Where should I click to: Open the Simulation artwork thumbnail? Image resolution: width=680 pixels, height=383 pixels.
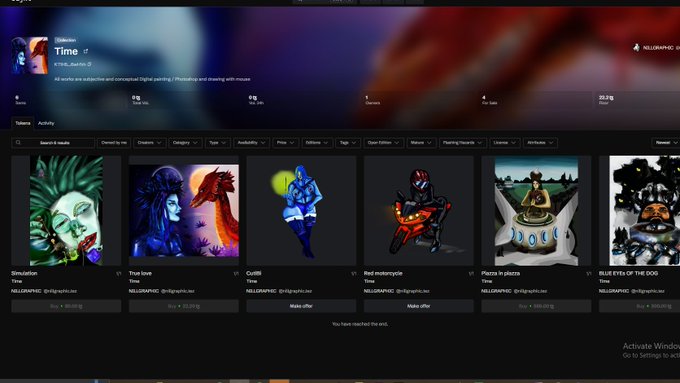pyautogui.click(x=66, y=211)
